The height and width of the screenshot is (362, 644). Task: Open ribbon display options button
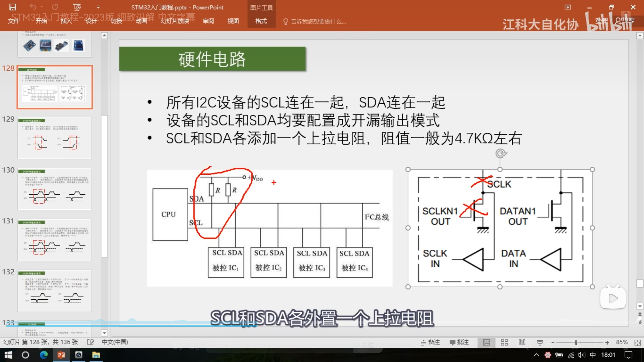(x=568, y=7)
